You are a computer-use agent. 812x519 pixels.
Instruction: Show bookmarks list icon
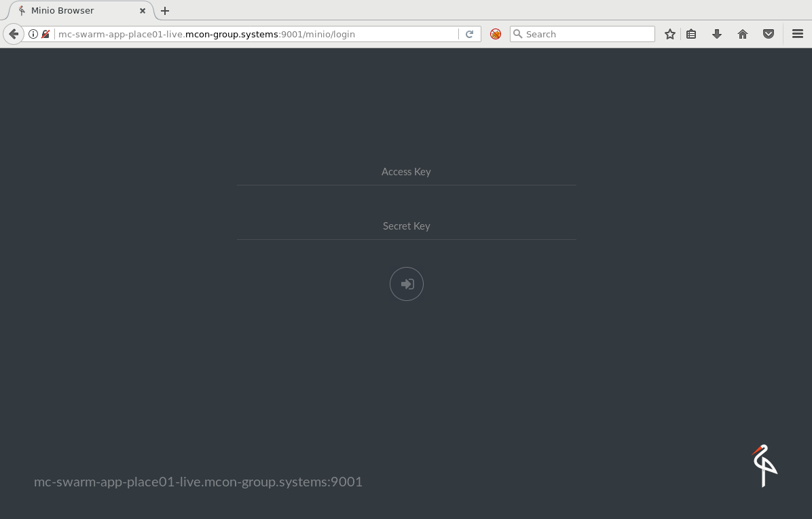point(691,34)
